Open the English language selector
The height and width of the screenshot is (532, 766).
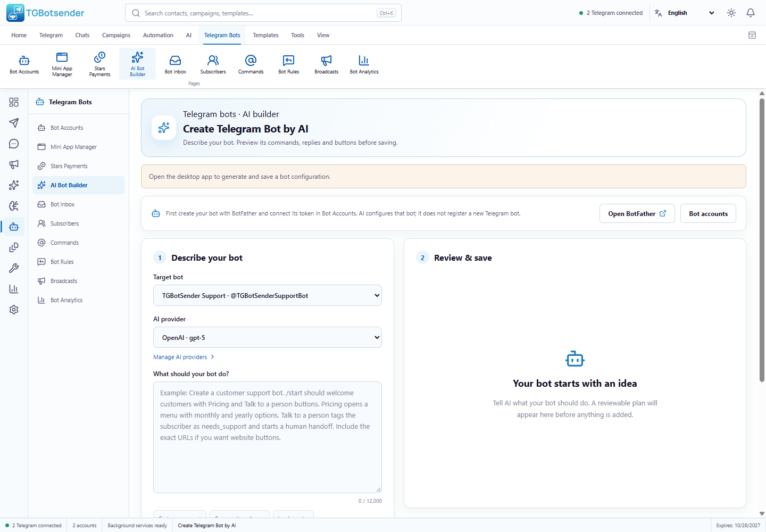[x=686, y=13]
